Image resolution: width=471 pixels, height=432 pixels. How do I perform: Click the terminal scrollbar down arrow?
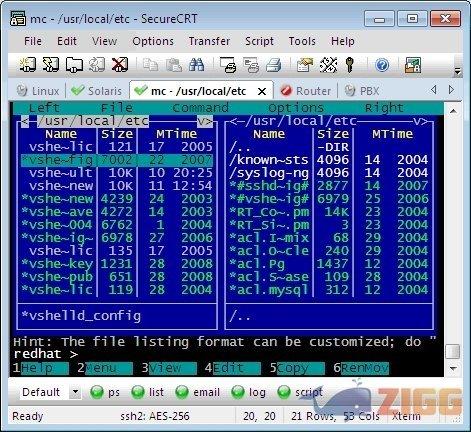(453, 369)
